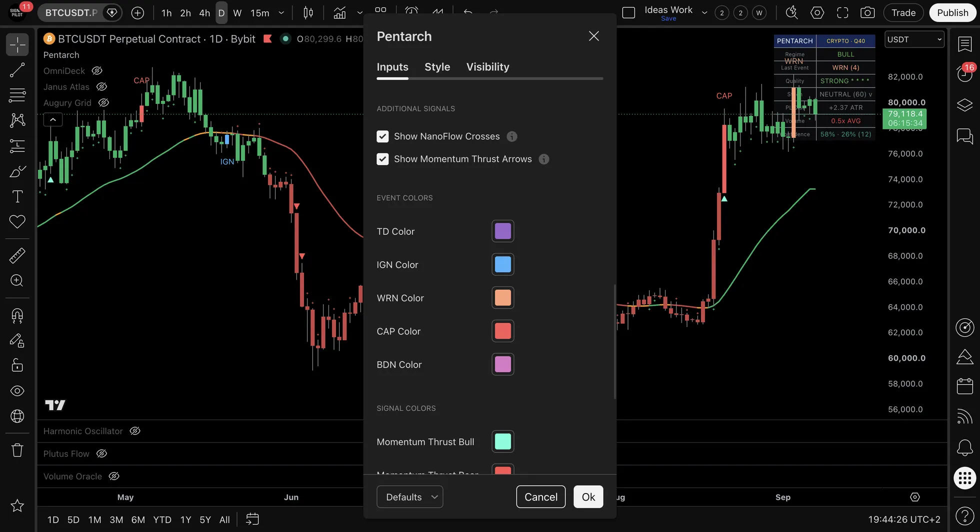Show the Harmonic Oscillator via eye icon
This screenshot has width=980, height=532.
tap(135, 431)
